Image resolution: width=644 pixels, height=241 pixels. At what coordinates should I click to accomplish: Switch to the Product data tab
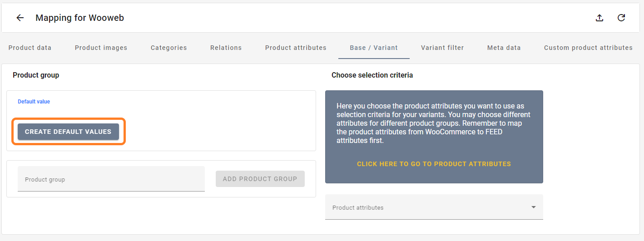click(30, 48)
